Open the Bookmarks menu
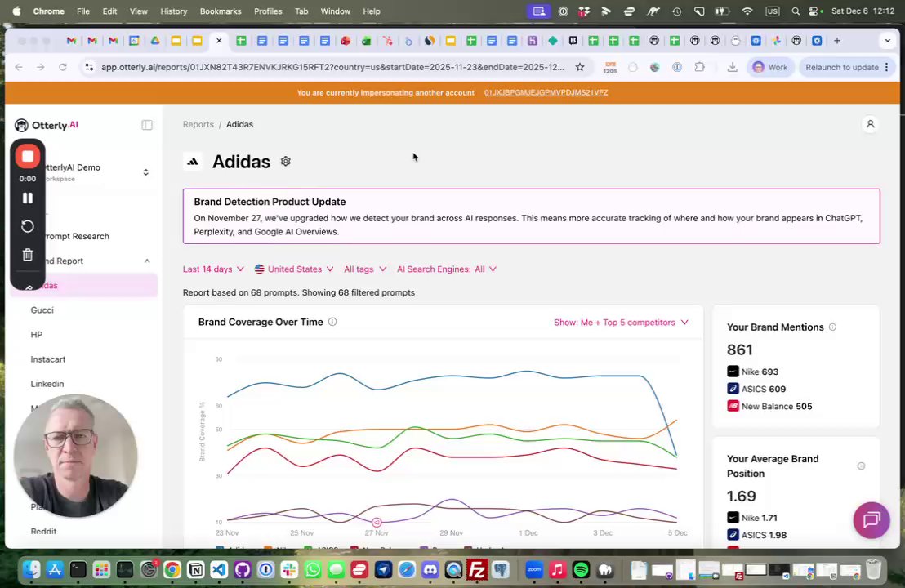This screenshot has width=905, height=588. coord(221,11)
